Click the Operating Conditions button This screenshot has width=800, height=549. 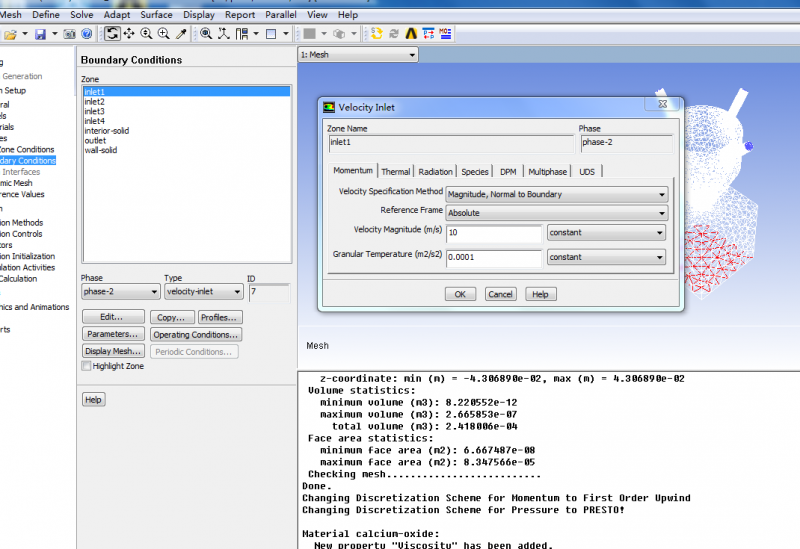(196, 335)
